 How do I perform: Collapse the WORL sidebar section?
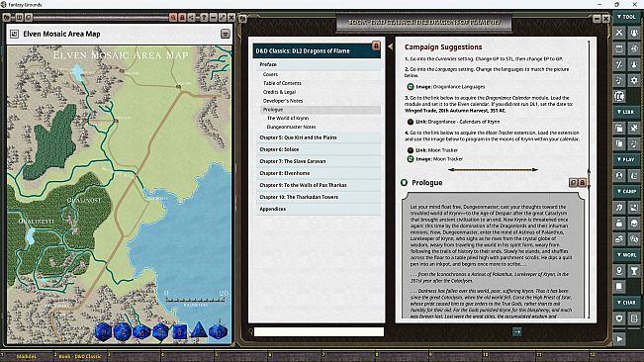pos(626,255)
